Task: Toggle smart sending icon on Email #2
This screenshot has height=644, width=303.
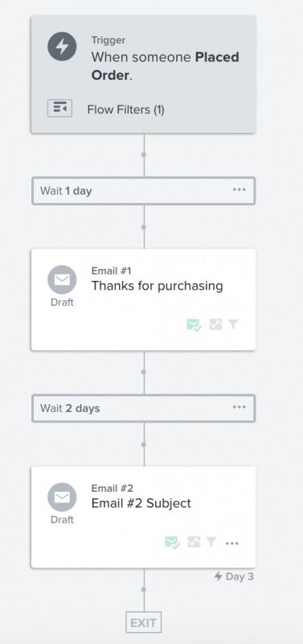Action: 172,543
